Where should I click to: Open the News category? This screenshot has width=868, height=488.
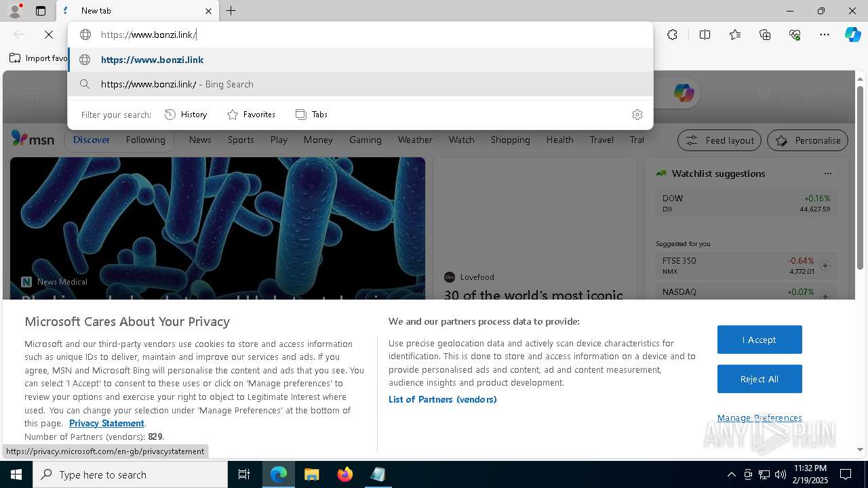(x=200, y=140)
